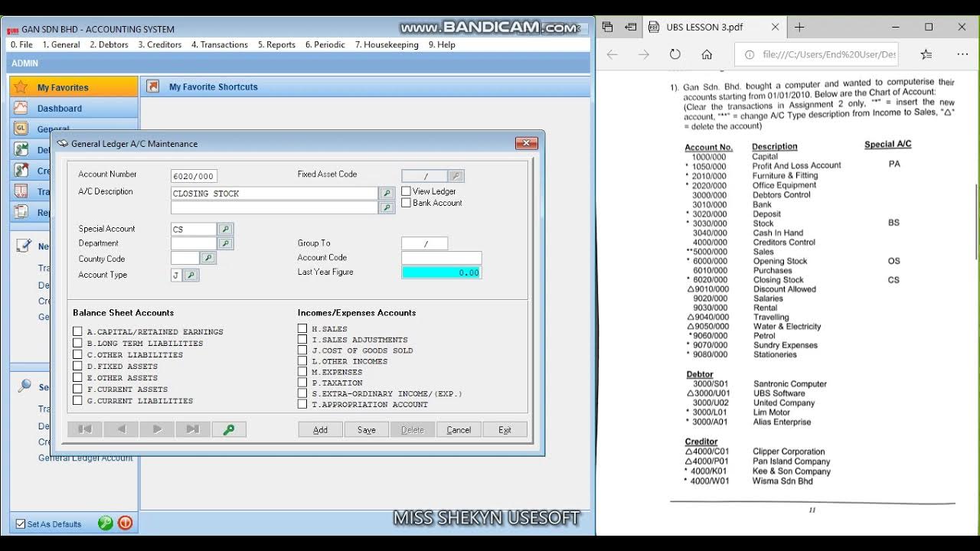This screenshot has width=980, height=551.
Task: Go to browser home page
Action: (707, 54)
